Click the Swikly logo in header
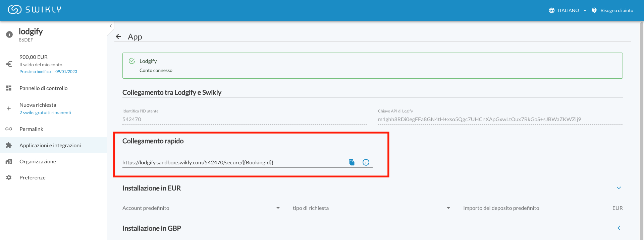 [x=35, y=10]
